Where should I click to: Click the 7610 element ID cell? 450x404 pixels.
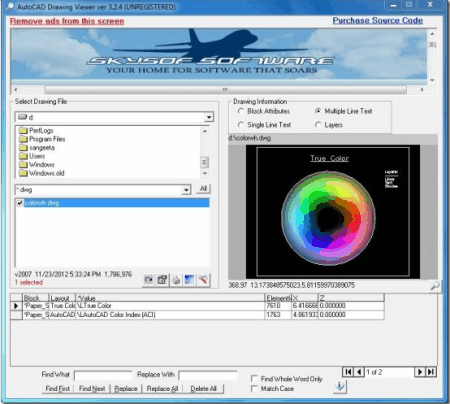278,306
